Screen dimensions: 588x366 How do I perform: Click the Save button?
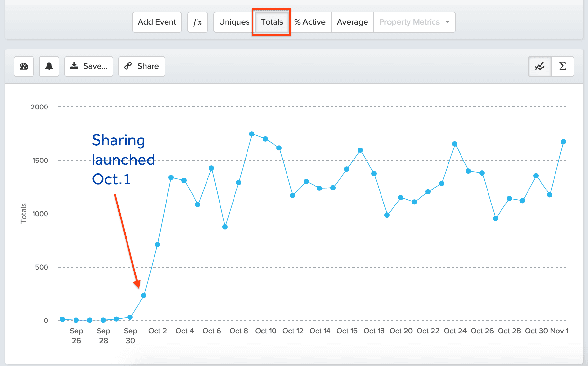coord(89,66)
